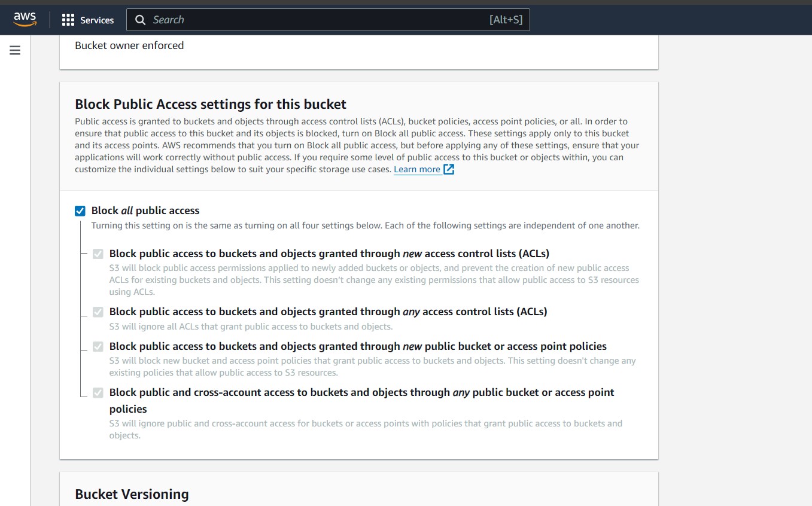Click label about public and cross-account access

coord(362,401)
